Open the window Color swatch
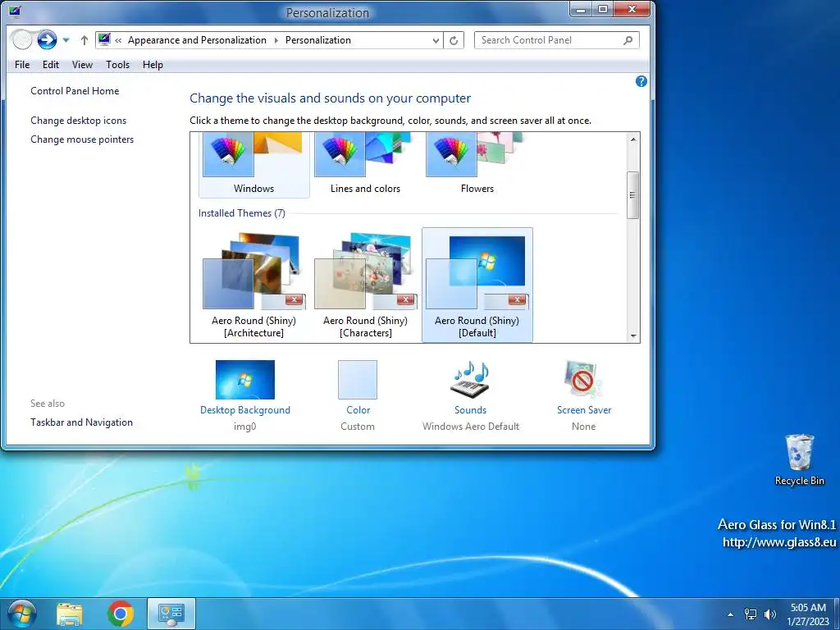840x630 pixels. click(x=358, y=379)
